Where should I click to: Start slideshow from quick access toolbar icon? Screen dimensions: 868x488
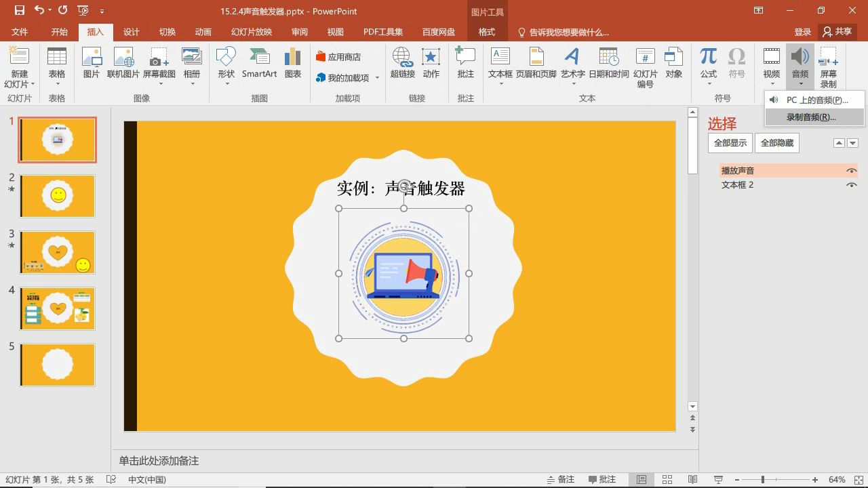[x=83, y=10]
